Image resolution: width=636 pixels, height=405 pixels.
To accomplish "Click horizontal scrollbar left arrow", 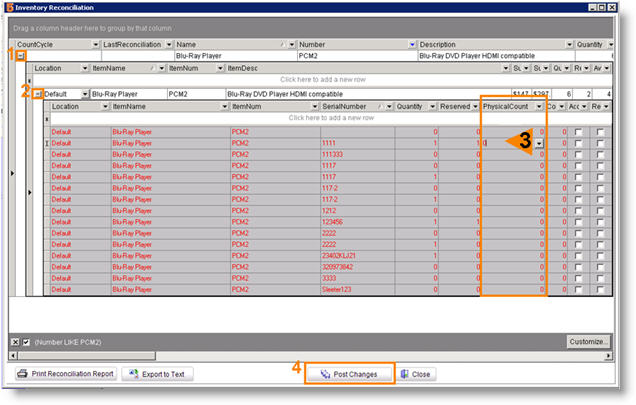I will coord(13,356).
